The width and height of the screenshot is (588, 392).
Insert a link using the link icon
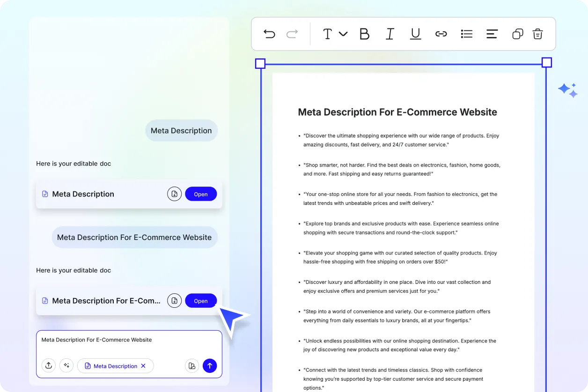441,34
